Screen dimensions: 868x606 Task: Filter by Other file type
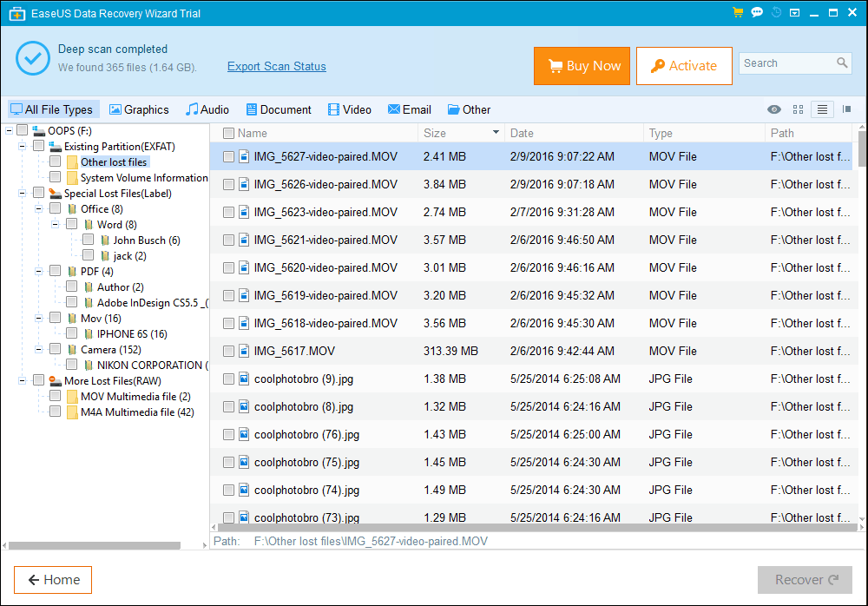coord(469,109)
